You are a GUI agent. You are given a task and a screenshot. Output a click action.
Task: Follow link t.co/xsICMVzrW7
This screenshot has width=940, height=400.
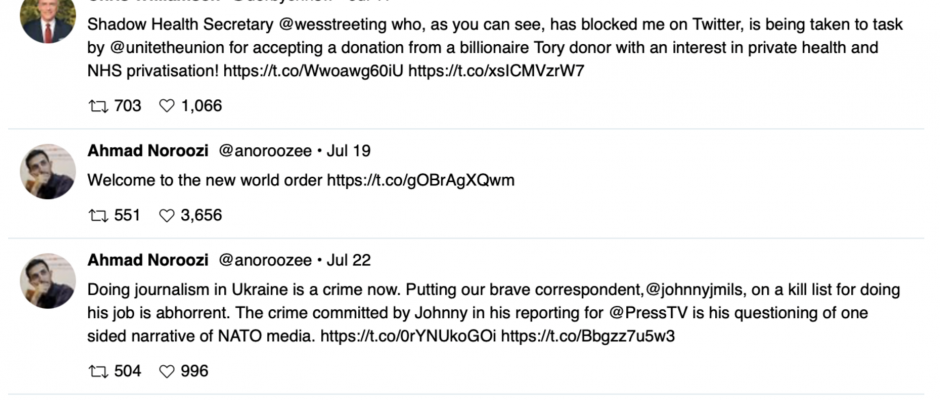pyautogui.click(x=496, y=71)
